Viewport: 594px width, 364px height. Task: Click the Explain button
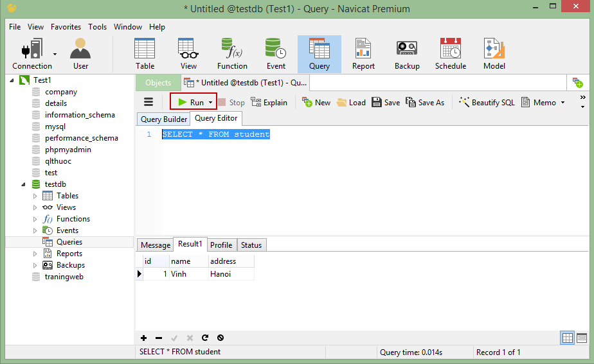pos(269,103)
